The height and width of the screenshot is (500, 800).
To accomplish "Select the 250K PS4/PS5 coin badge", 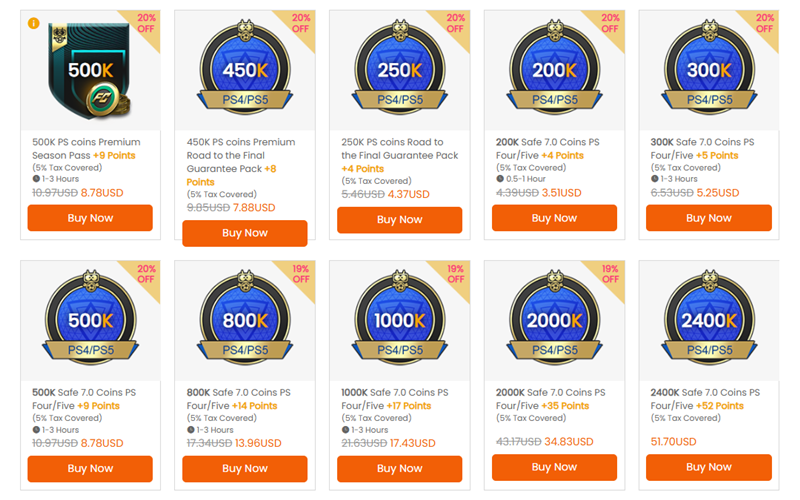I will [x=400, y=72].
